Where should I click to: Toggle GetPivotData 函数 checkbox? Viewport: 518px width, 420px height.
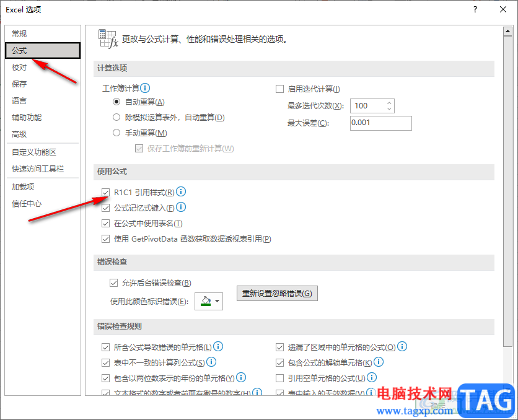click(x=105, y=238)
